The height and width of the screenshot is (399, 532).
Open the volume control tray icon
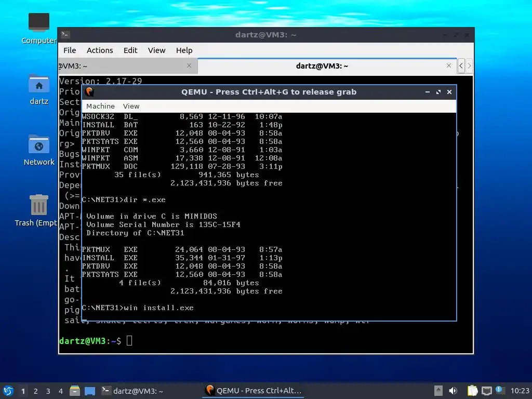[x=453, y=391]
